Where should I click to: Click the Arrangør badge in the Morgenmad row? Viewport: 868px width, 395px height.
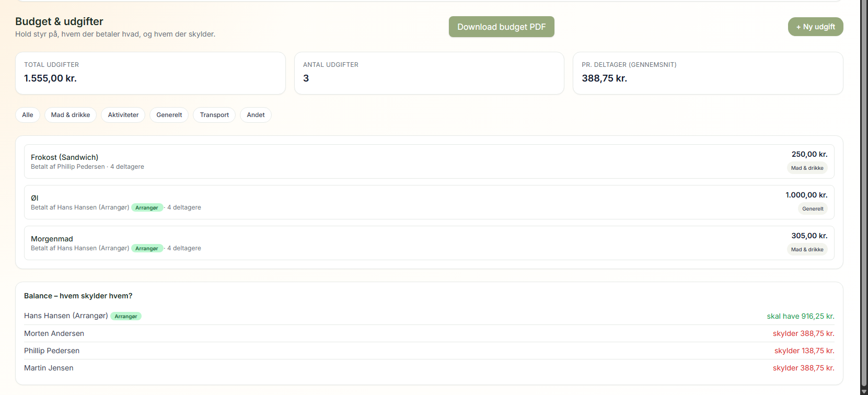147,249
